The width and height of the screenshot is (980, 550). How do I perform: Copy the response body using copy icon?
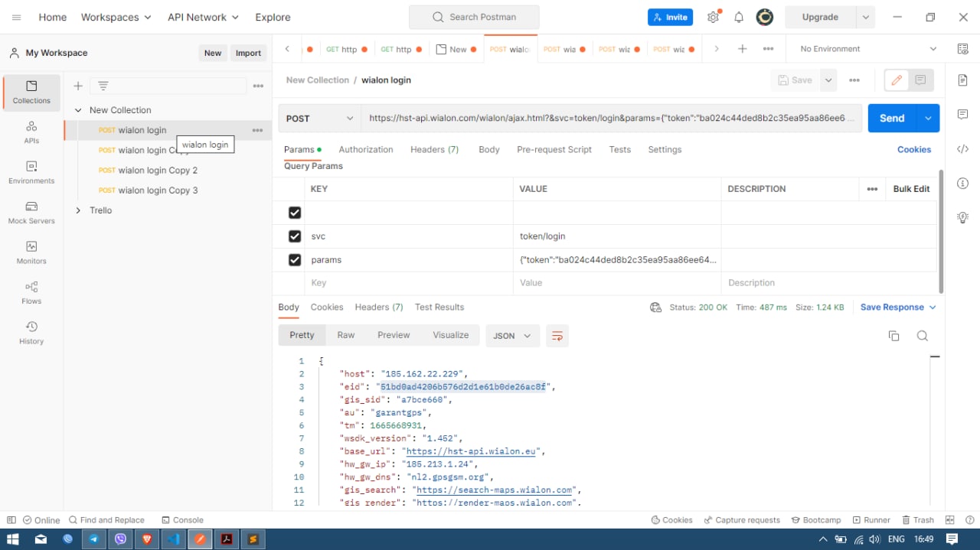click(893, 336)
